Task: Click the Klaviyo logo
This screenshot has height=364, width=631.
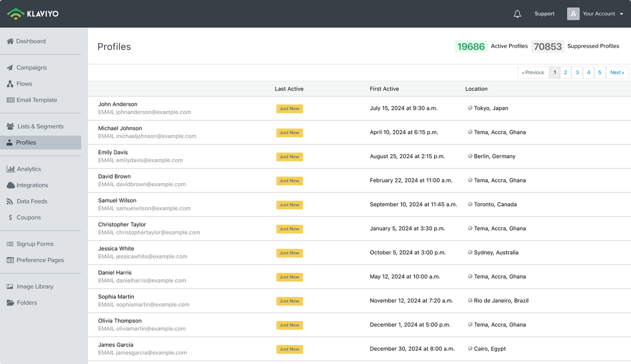Action: coord(33,14)
